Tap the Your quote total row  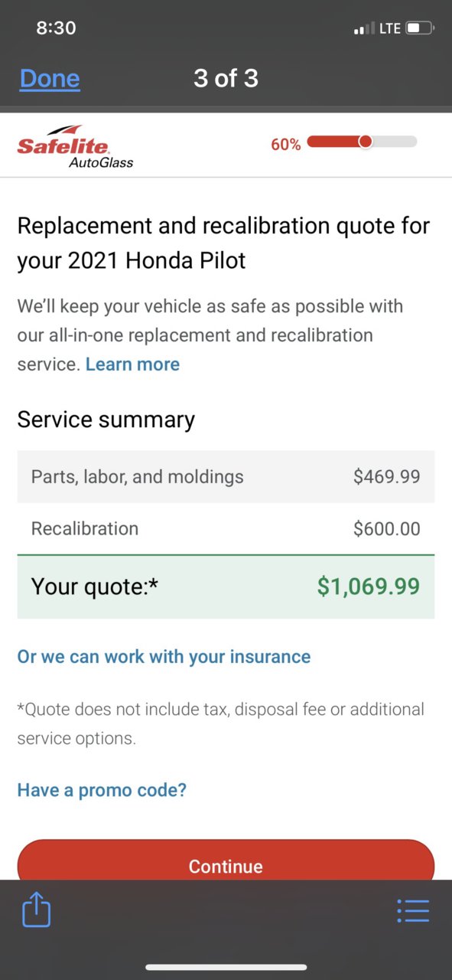point(226,586)
